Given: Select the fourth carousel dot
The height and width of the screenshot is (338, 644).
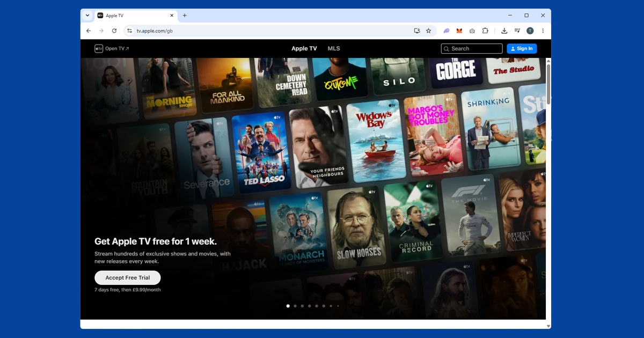Looking at the screenshot, I should [310, 306].
